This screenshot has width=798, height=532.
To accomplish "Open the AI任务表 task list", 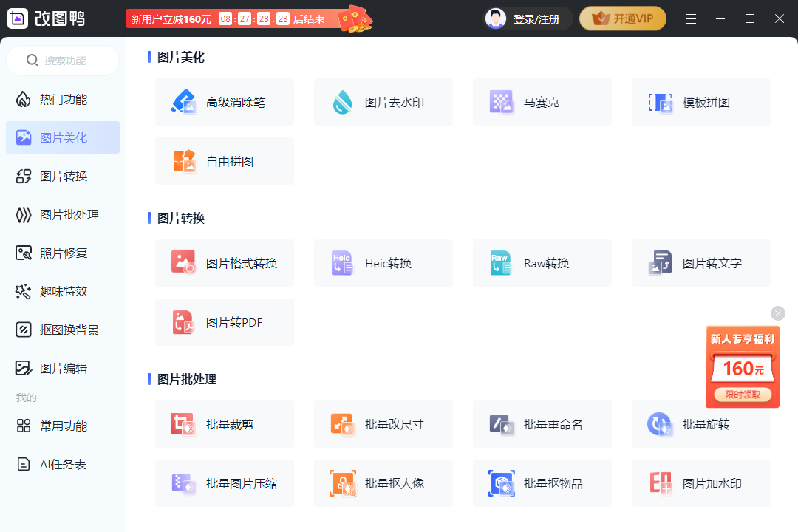I will coord(63,464).
